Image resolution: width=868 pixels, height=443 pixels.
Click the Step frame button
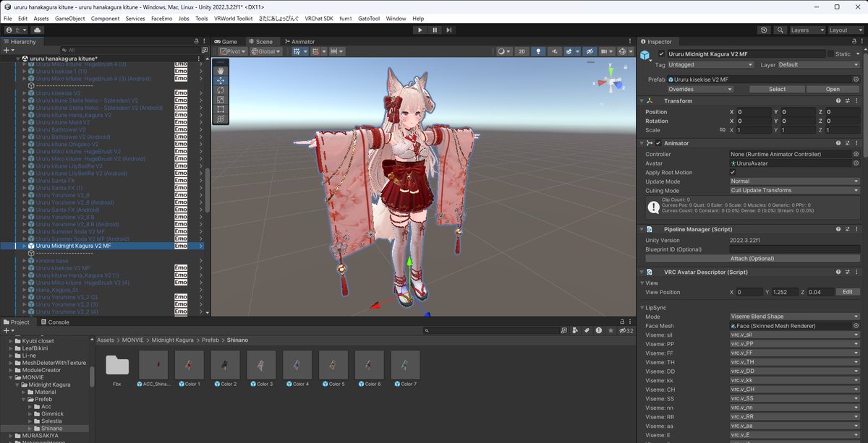(x=449, y=30)
